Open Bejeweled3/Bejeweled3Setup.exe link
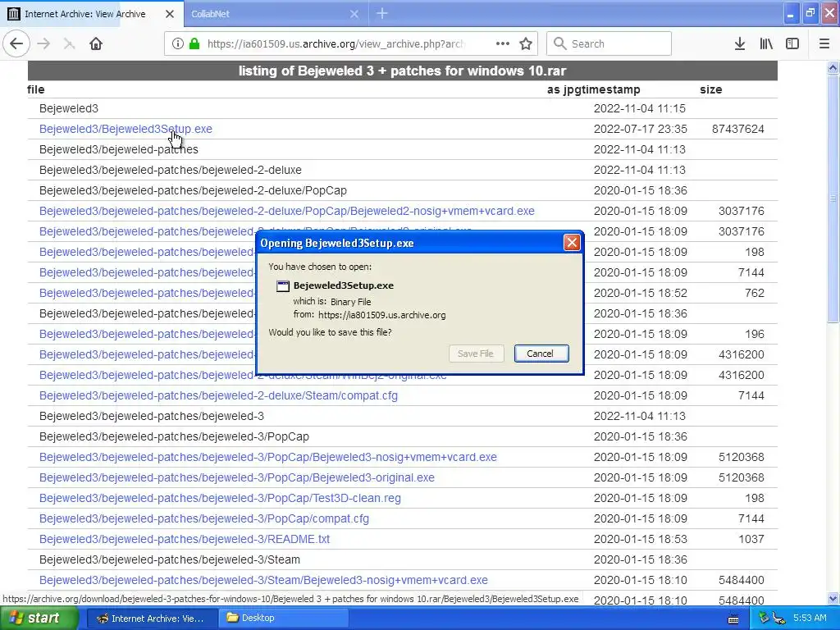The width and height of the screenshot is (840, 630). pos(126,129)
